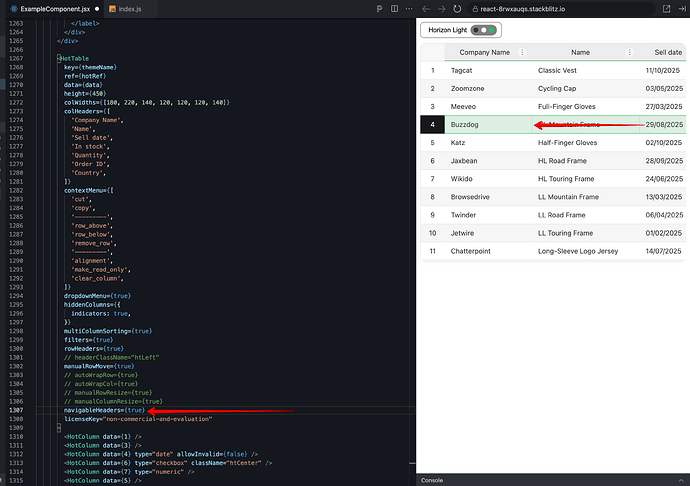This screenshot has height=486, width=690.
Task: Click the Name column header
Action: tap(580, 52)
